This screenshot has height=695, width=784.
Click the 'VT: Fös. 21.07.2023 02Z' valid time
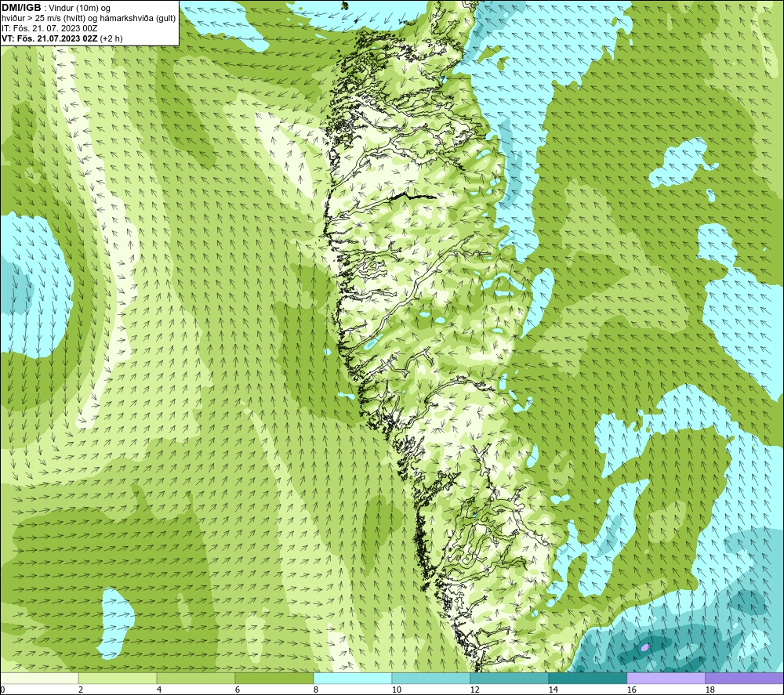pos(49,38)
